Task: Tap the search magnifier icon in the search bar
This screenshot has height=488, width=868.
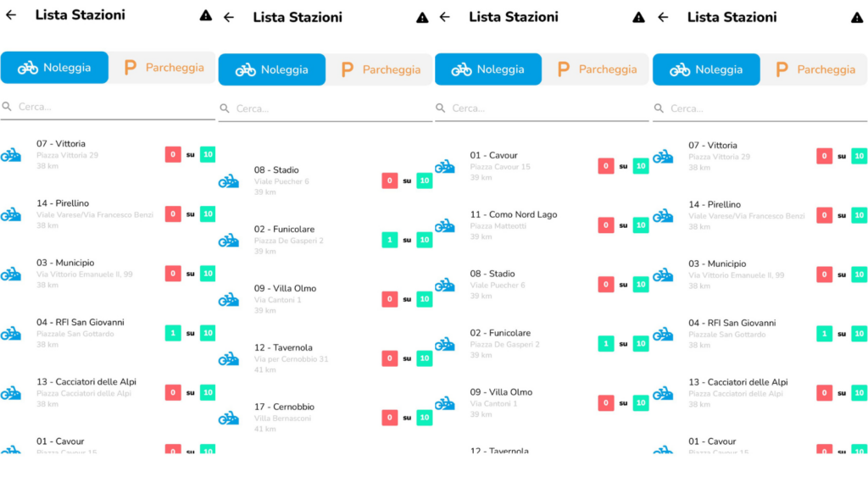Action: pyautogui.click(x=7, y=108)
